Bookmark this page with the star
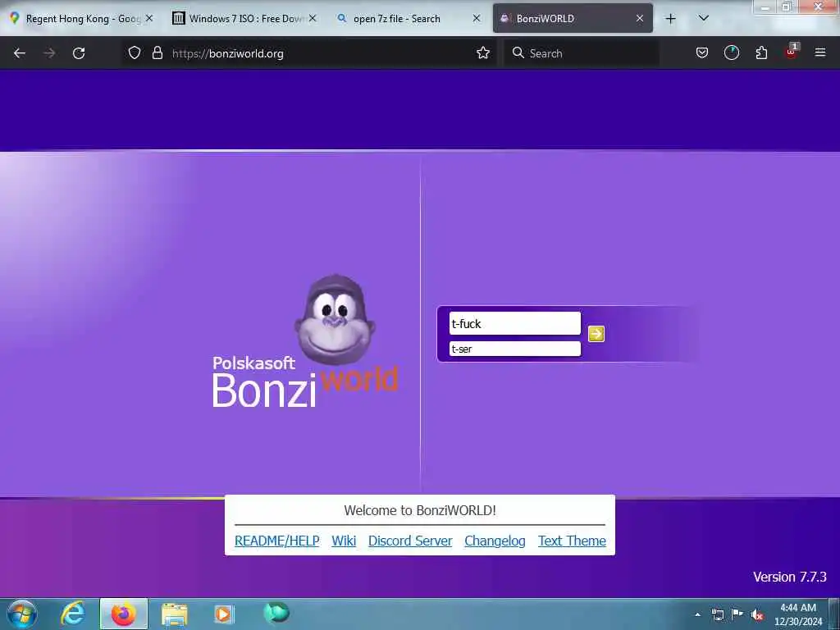Viewport: 840px width, 630px height. point(483,52)
